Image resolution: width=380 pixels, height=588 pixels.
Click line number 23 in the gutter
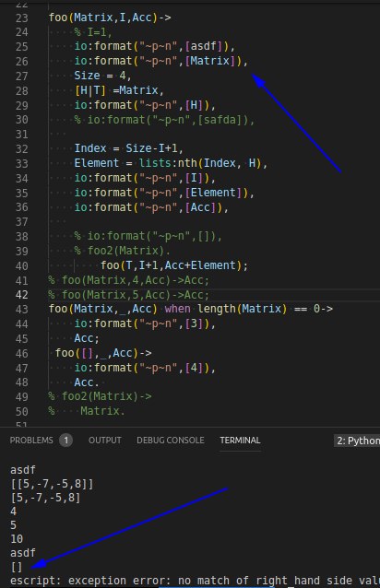pyautogui.click(x=22, y=18)
